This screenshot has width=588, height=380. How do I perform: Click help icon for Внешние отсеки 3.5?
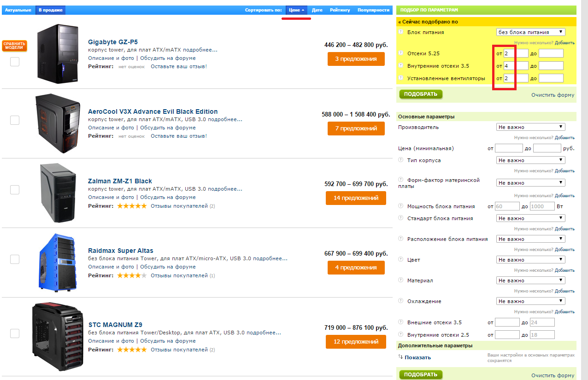coord(400,322)
